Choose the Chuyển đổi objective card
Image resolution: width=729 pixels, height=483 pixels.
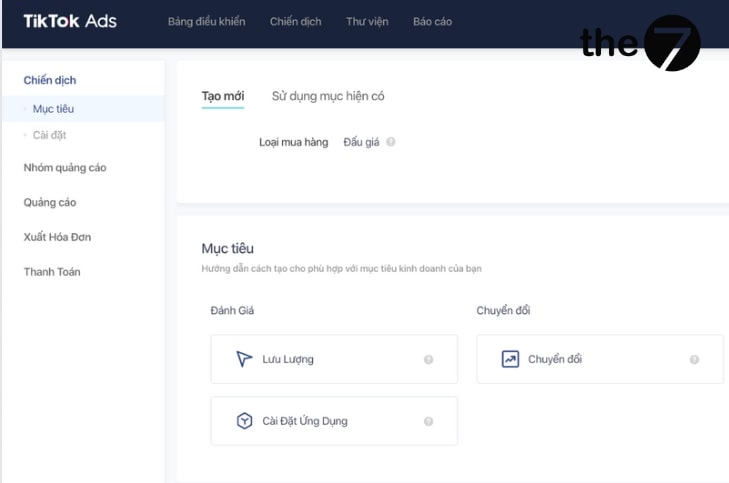[x=600, y=359]
